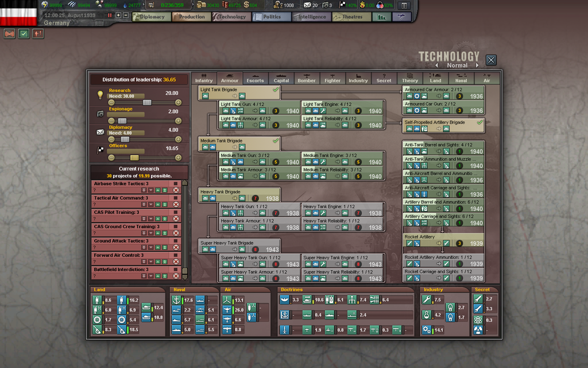Viewport: 588px width, 368px height.
Task: Click the Espionage camera icon
Action: point(100,114)
